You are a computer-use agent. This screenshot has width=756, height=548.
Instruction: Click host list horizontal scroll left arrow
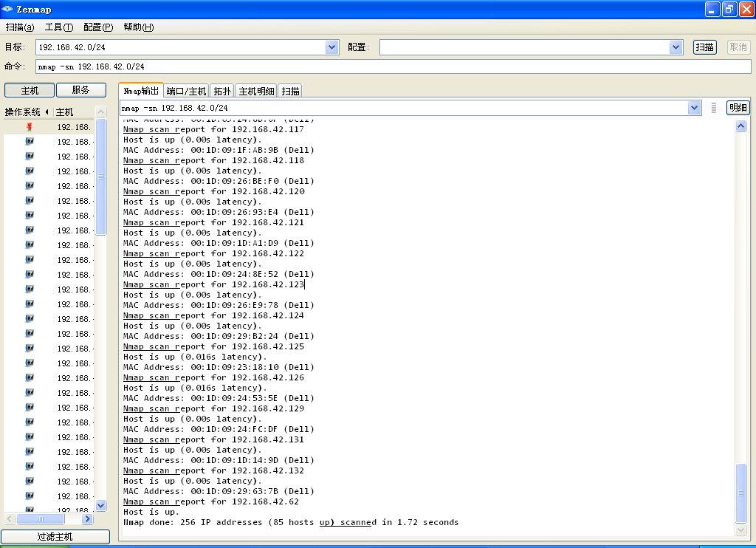click(9, 519)
